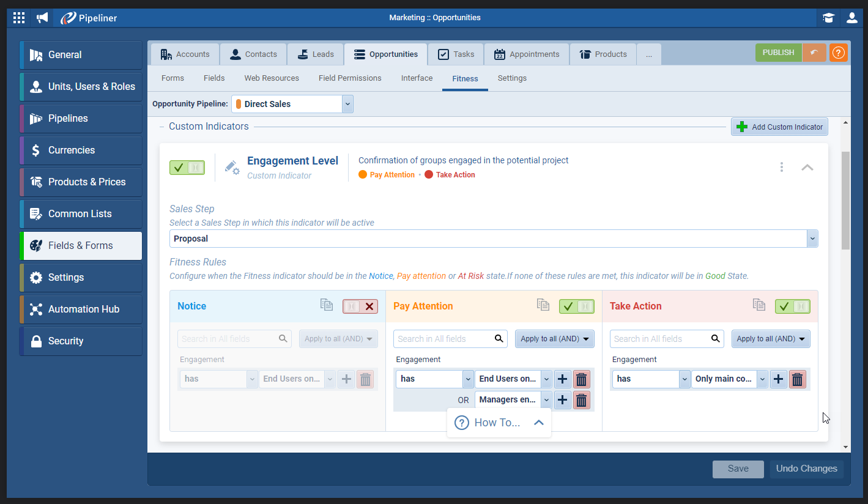Click the green PUBLISH button
Image resolution: width=868 pixels, height=504 pixels.
[778, 53]
